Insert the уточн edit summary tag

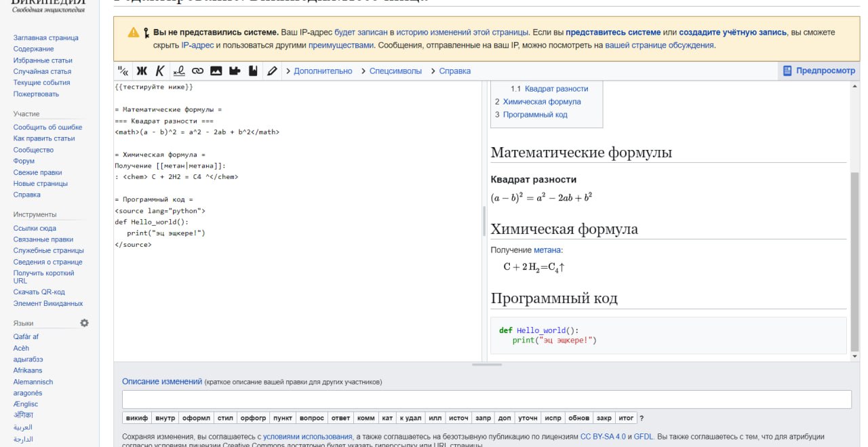528,418
